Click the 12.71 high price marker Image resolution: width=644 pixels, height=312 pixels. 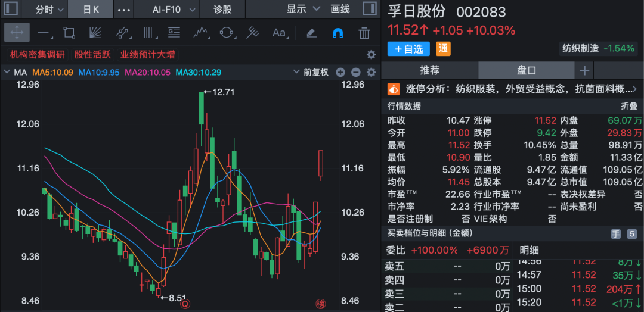tap(219, 92)
